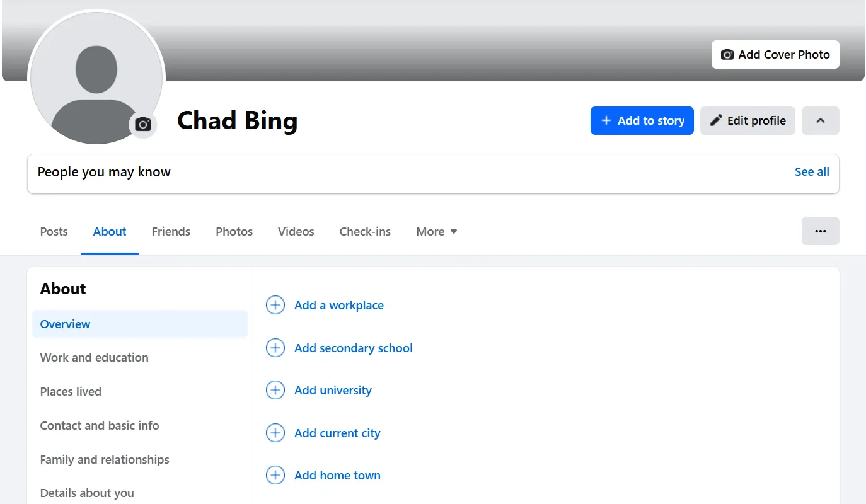The height and width of the screenshot is (504, 866).
Task: Open the three-dots profile options menu
Action: pyautogui.click(x=820, y=231)
